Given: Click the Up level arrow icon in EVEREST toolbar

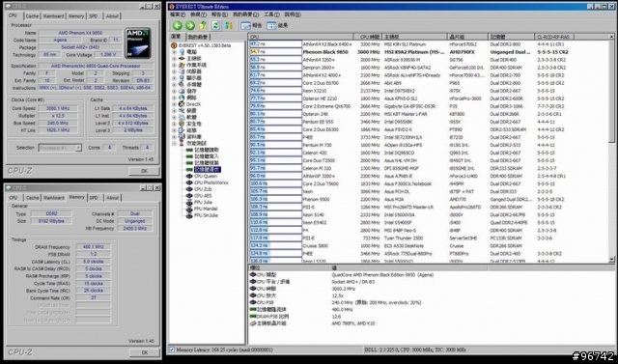Looking at the screenshot, I should pos(203,26).
